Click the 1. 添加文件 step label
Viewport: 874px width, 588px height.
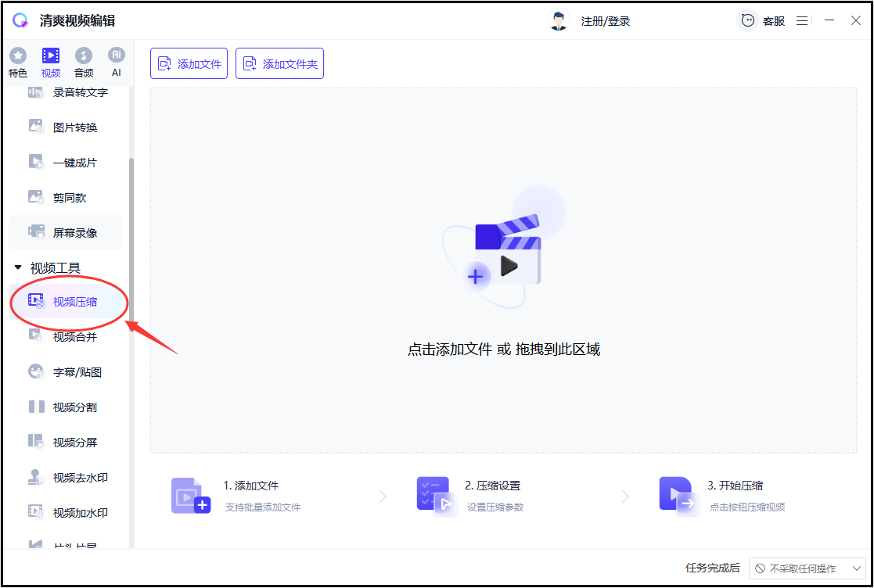251,486
